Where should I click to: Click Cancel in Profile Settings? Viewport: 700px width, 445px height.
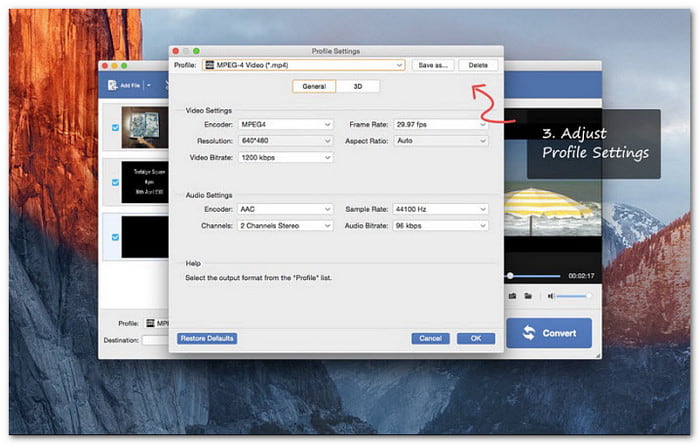(x=430, y=338)
